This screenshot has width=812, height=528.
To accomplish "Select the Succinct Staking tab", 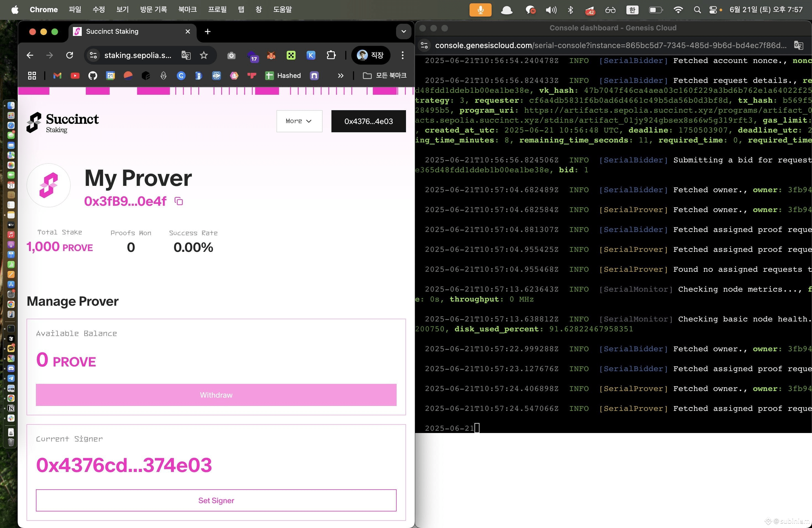I will [x=132, y=32].
